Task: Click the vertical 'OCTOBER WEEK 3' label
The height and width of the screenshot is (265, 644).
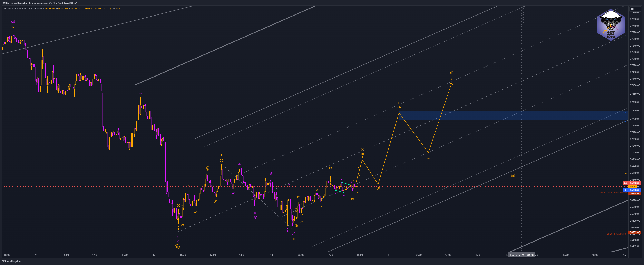Action: click(523, 15)
